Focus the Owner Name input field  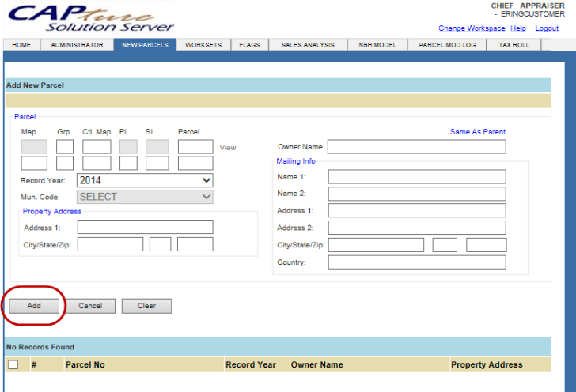[x=416, y=146]
